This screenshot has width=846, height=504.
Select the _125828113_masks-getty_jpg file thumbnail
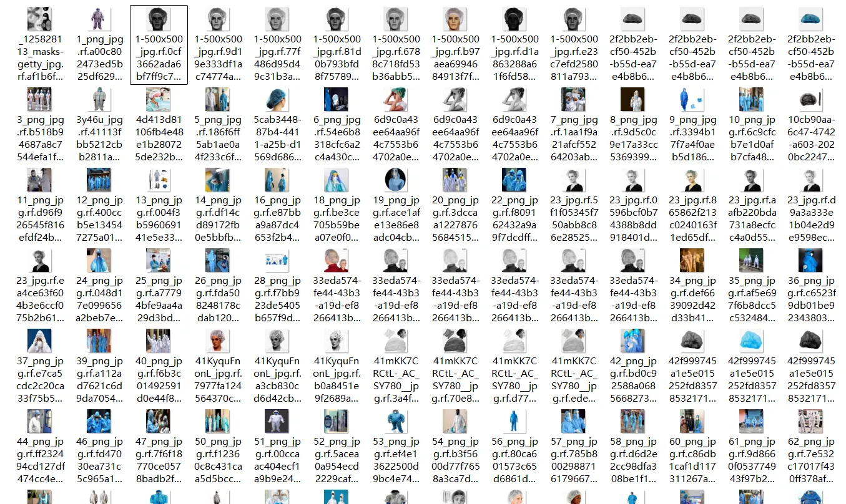(40, 19)
